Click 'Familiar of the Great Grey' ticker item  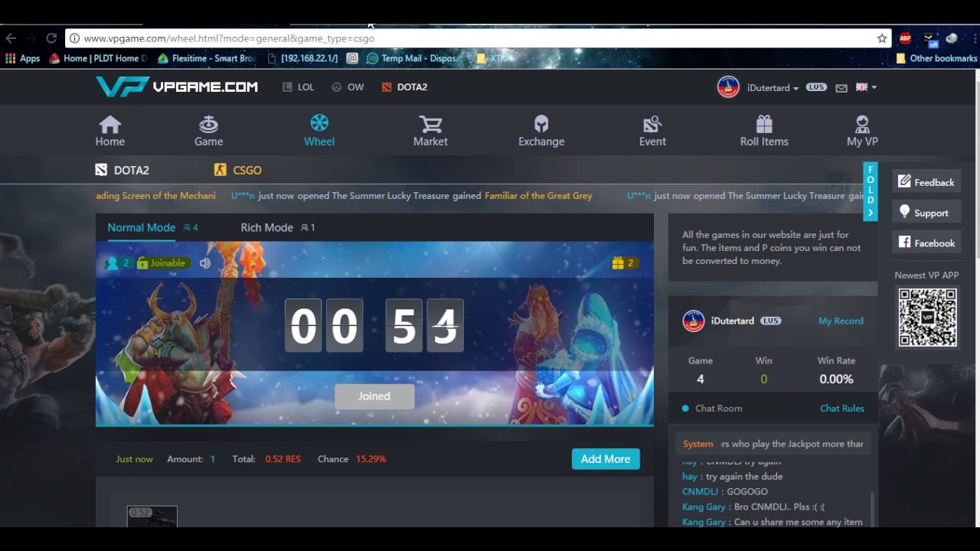click(x=538, y=196)
